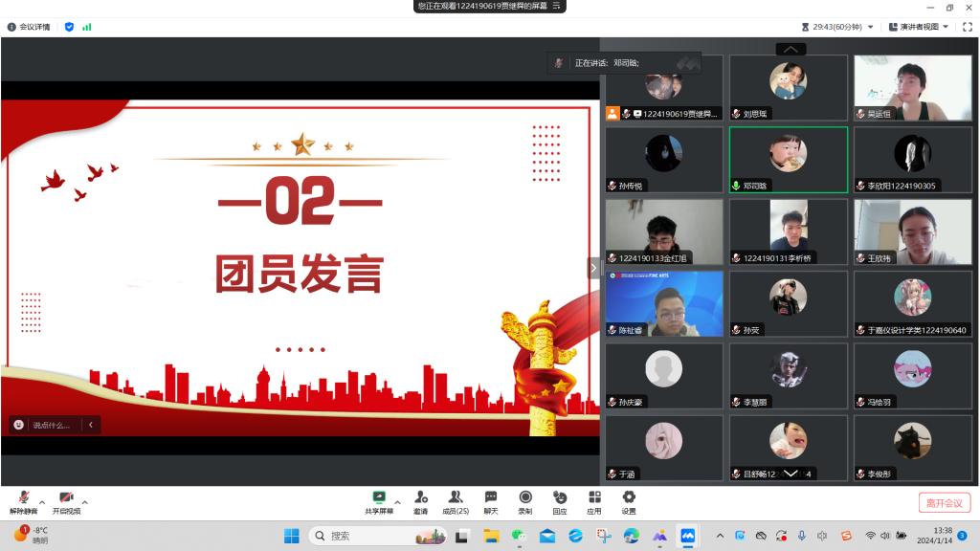
Task: Click the system tray microphone icon
Action: tap(802, 536)
